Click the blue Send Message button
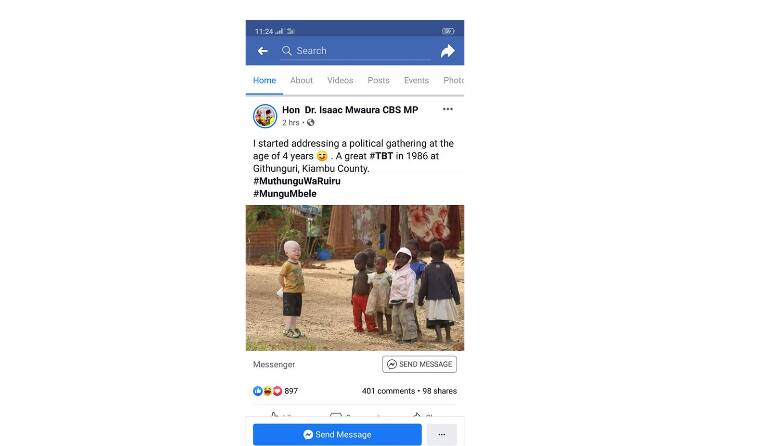This screenshot has height=446, width=772. 337,435
